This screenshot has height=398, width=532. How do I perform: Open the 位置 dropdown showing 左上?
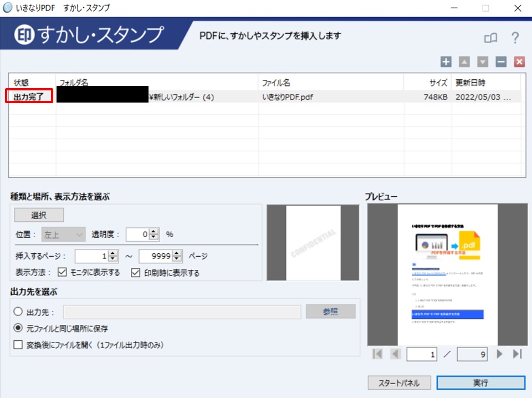pyautogui.click(x=63, y=234)
